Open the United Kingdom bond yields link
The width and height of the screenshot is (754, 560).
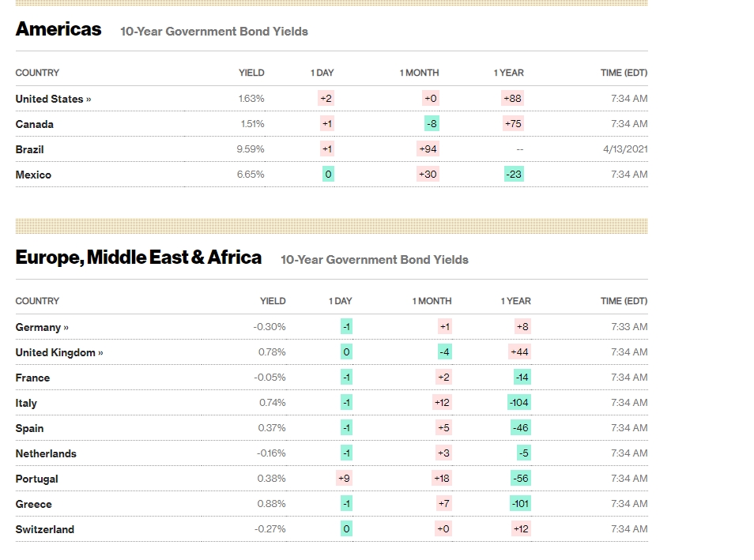[59, 352]
